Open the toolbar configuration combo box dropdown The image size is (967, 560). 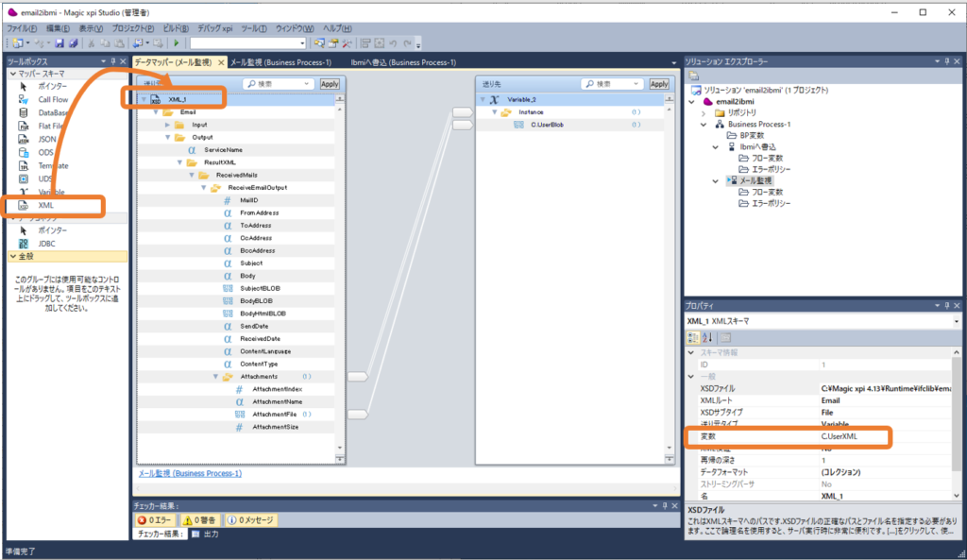tap(302, 43)
